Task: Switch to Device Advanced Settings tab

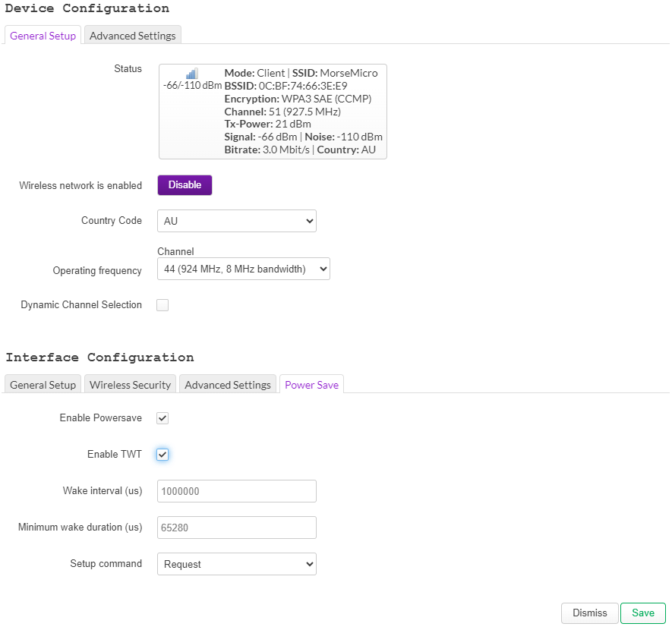Action: [133, 36]
